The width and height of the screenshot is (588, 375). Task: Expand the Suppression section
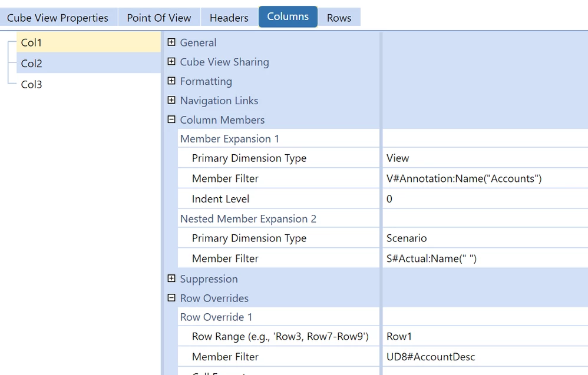coord(171,278)
